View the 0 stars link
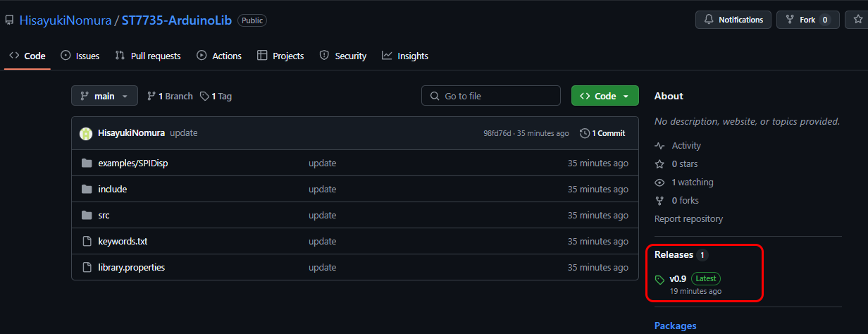This screenshot has width=868, height=334. click(684, 163)
